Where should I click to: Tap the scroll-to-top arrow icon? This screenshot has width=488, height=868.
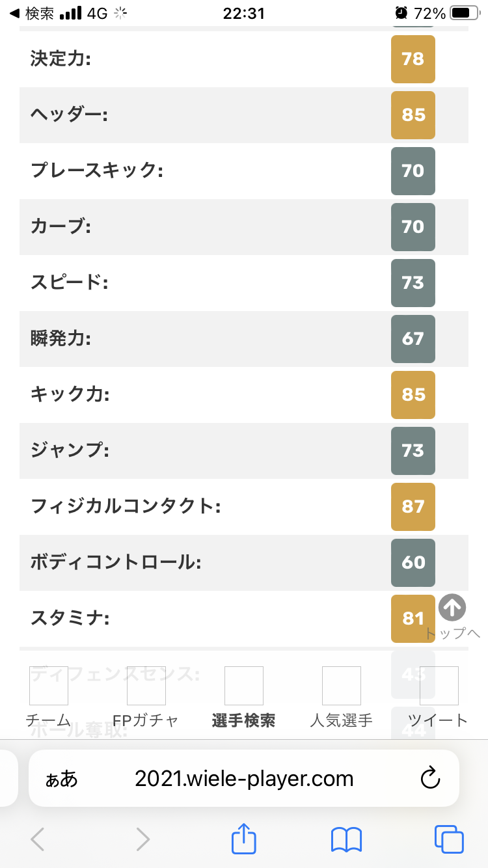click(x=452, y=608)
